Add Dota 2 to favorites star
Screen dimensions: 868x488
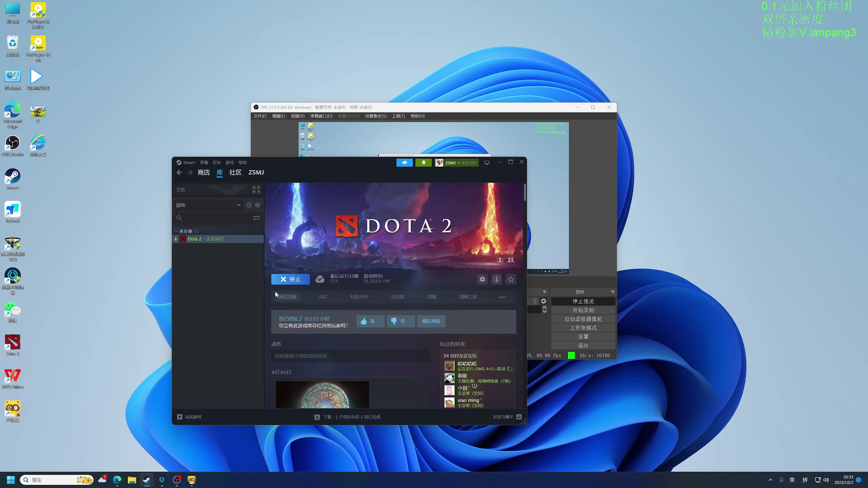511,279
